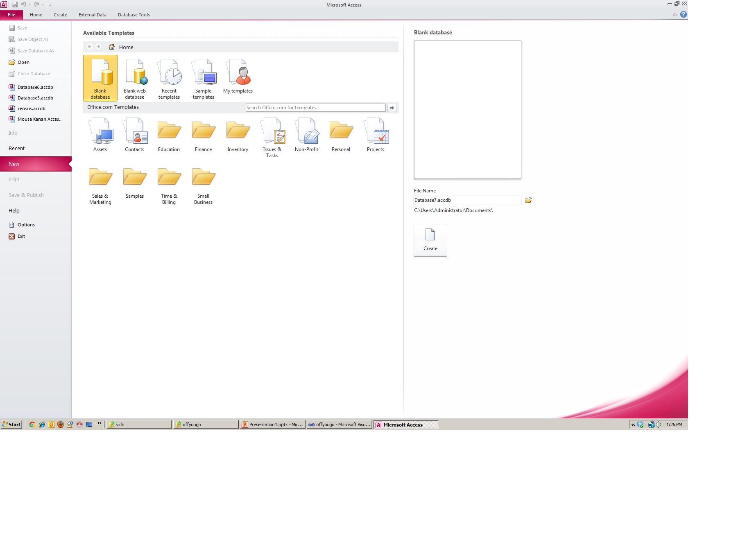
Task: Expand more quick launch items chevron
Action: click(99, 424)
